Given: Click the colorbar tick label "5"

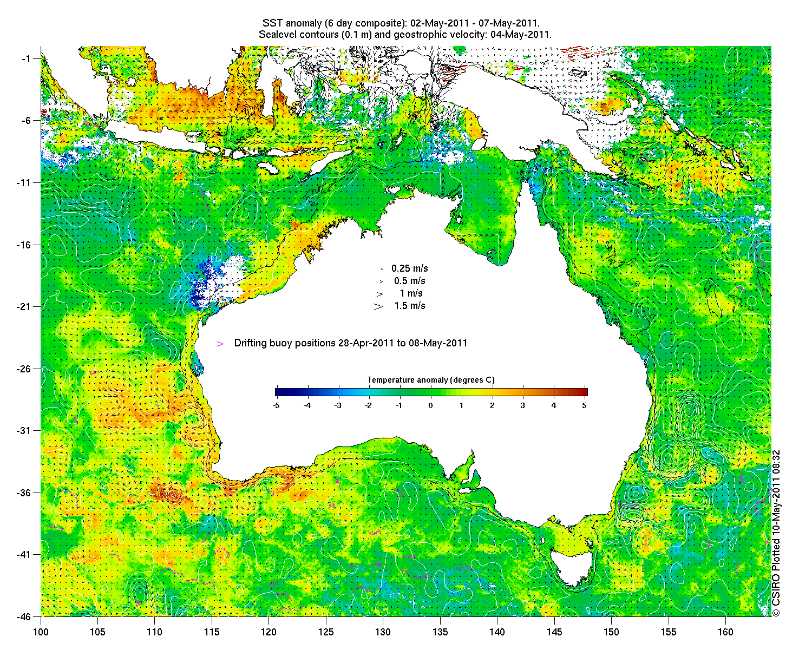Looking at the screenshot, I should tap(585, 405).
